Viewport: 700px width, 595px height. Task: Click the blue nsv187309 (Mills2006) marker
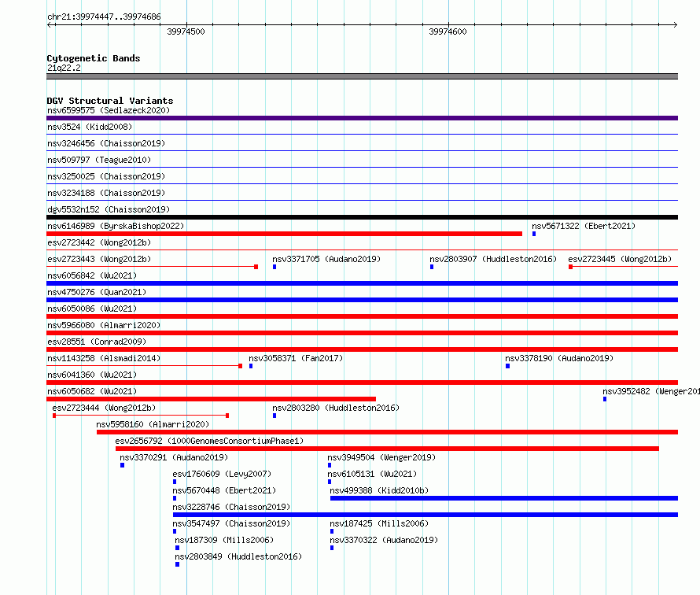tap(177, 548)
